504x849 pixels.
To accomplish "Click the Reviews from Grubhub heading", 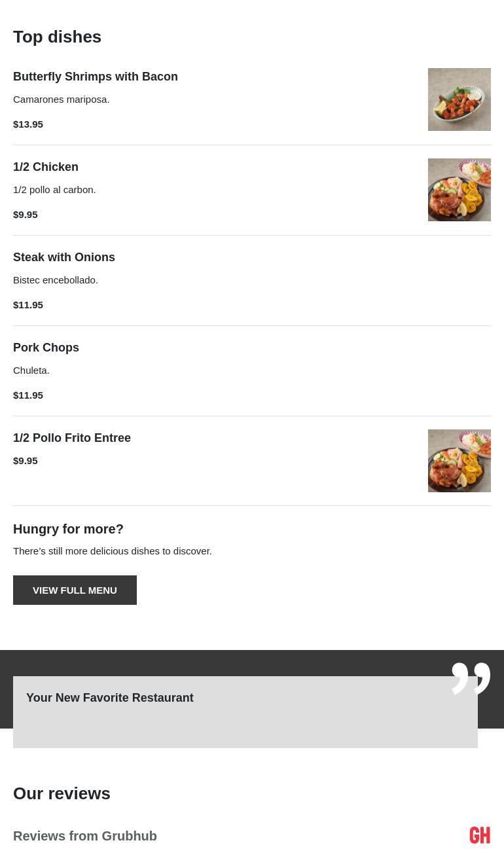I will pyautogui.click(x=85, y=836).
